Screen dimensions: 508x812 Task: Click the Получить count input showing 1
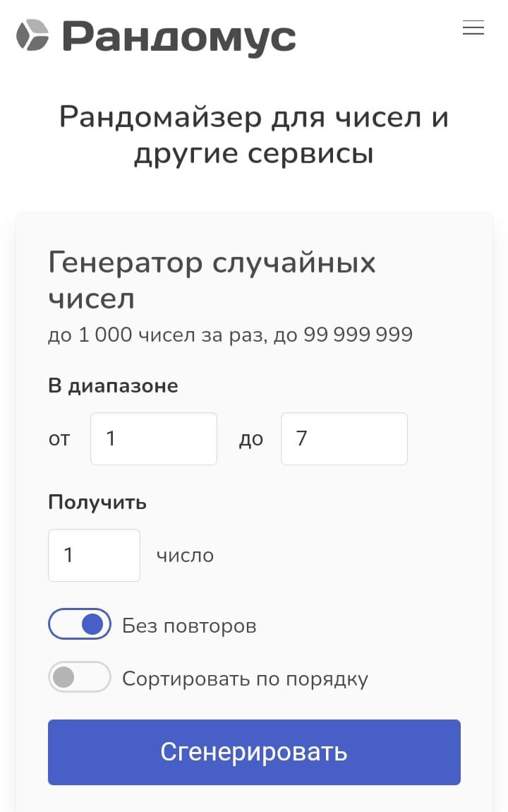[94, 555]
